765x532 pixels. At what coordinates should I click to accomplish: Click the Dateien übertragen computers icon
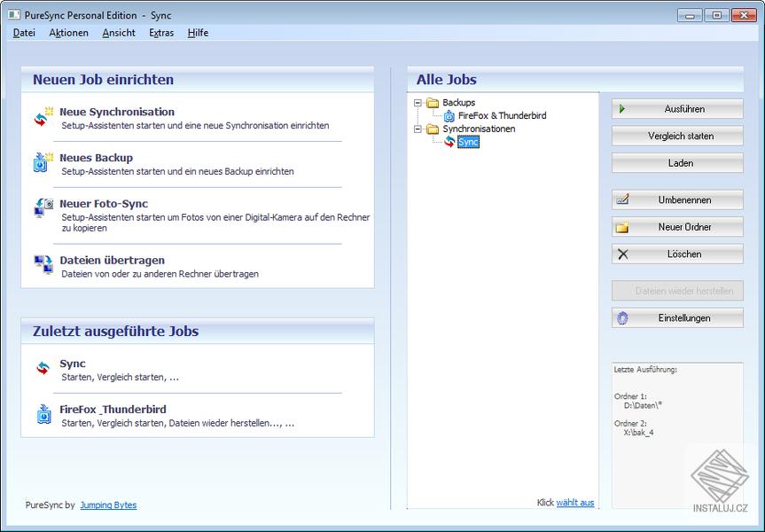43,264
